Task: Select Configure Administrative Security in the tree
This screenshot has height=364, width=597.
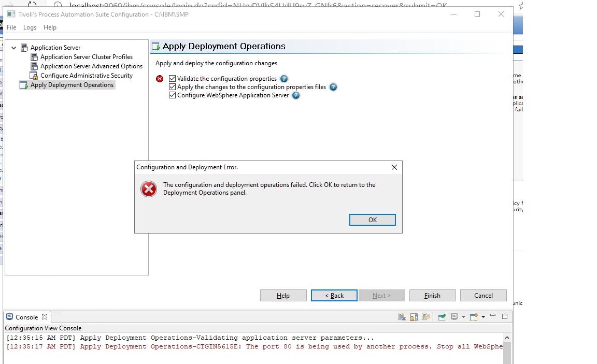Action: pyautogui.click(x=87, y=76)
